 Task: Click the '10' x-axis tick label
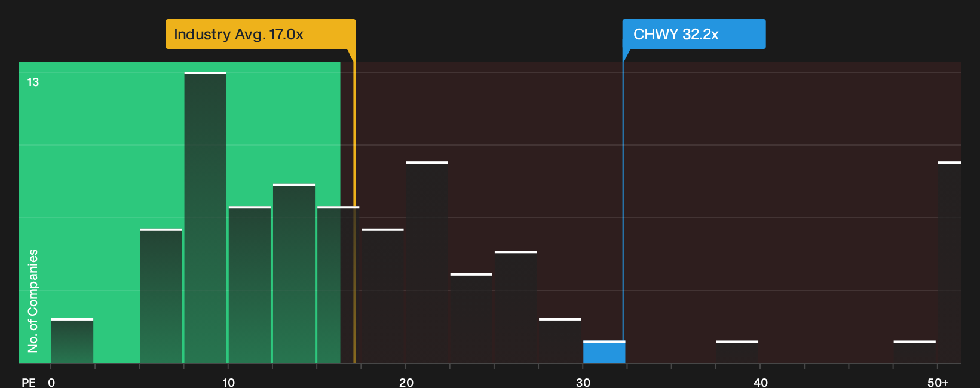228,383
